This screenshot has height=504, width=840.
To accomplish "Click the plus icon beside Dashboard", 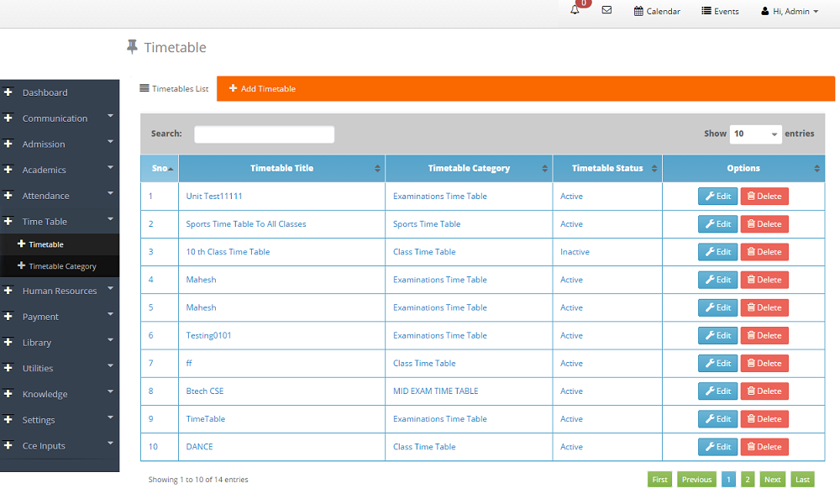I will (8, 92).
